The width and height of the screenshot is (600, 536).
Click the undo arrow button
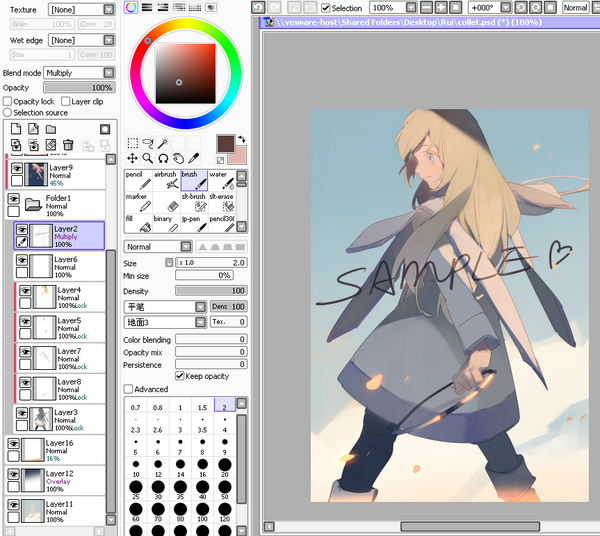(x=258, y=7)
